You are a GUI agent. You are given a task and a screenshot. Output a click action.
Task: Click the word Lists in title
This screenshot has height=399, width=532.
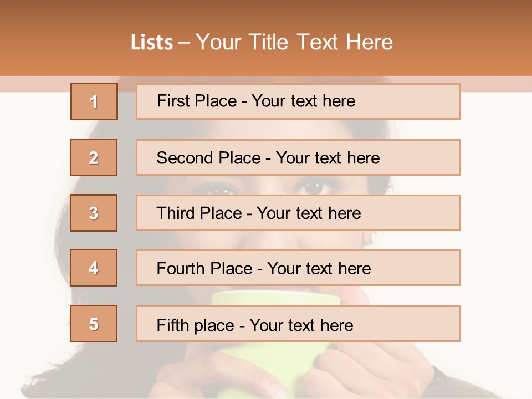point(152,43)
